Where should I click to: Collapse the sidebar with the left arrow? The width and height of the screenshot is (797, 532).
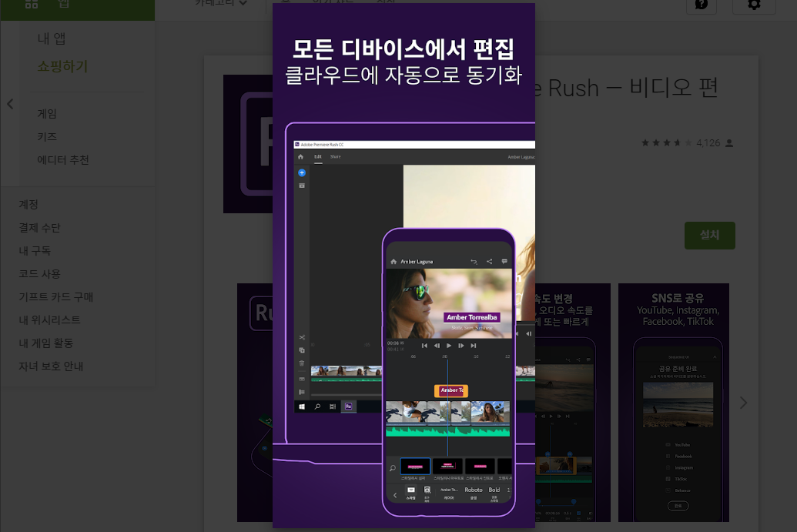point(10,104)
